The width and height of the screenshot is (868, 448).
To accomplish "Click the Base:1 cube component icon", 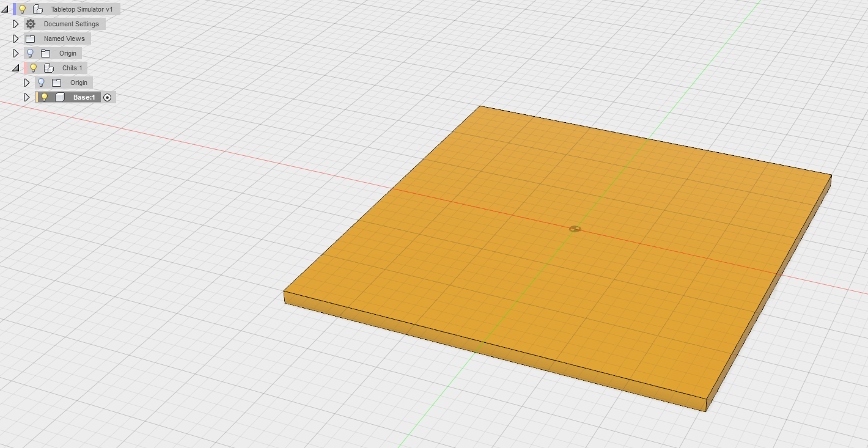I will 60,97.
